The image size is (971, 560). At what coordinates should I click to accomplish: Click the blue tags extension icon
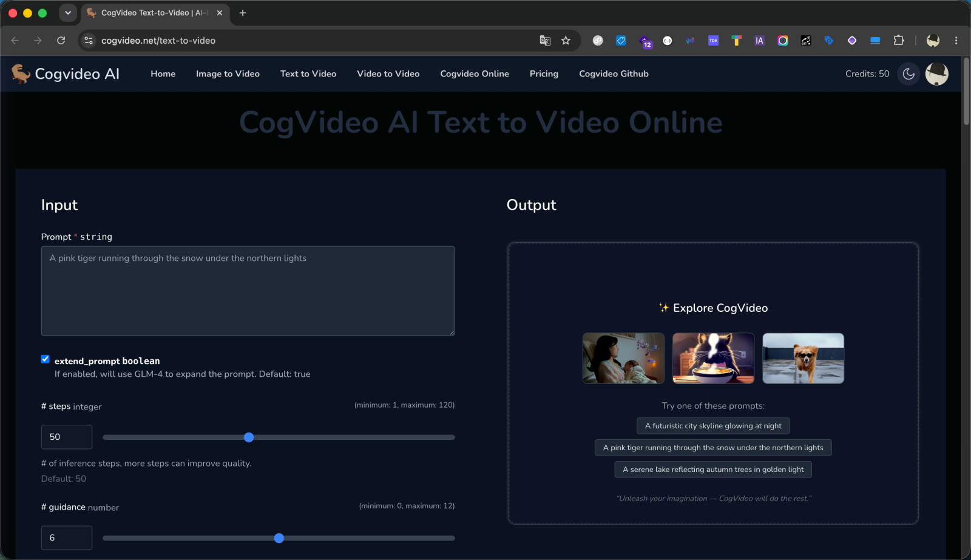829,41
